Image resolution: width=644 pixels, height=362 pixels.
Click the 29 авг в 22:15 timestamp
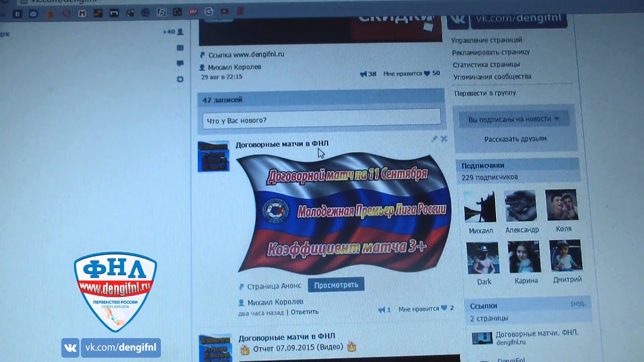222,77
